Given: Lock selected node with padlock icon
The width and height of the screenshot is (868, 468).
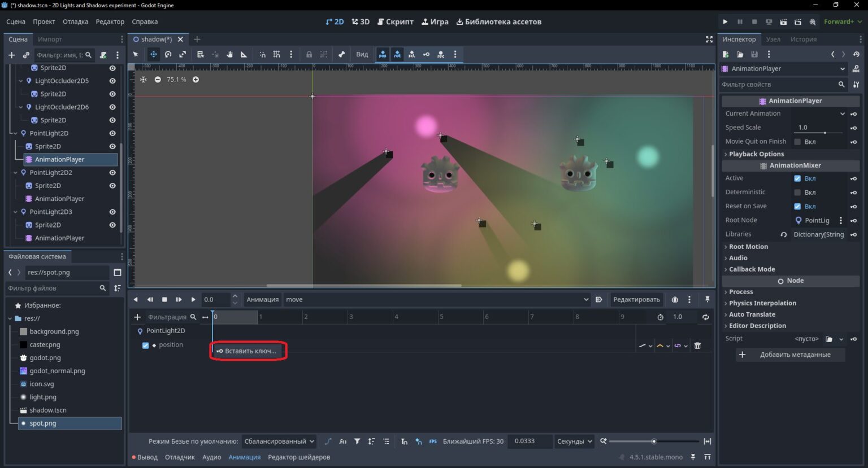Looking at the screenshot, I should (x=309, y=54).
